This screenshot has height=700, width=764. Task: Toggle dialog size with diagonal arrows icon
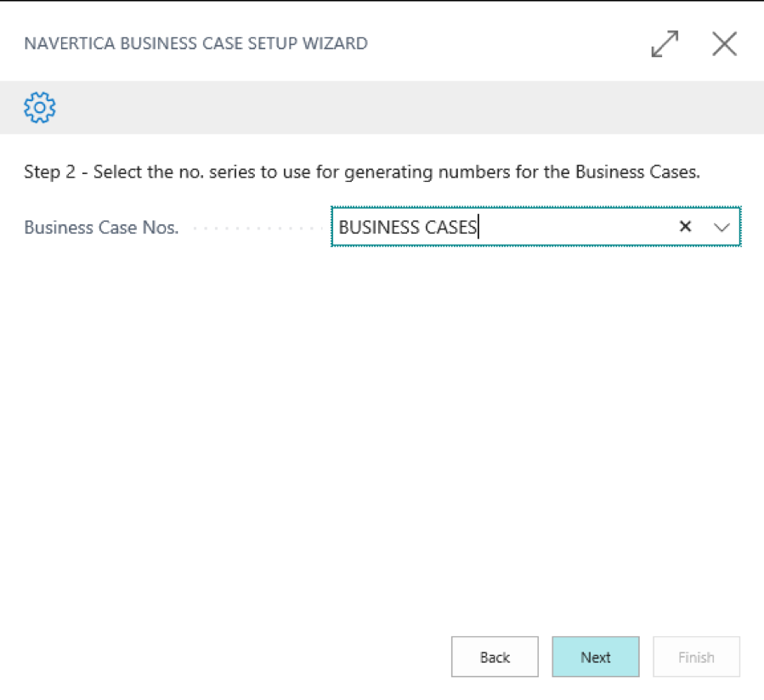pyautogui.click(x=665, y=44)
